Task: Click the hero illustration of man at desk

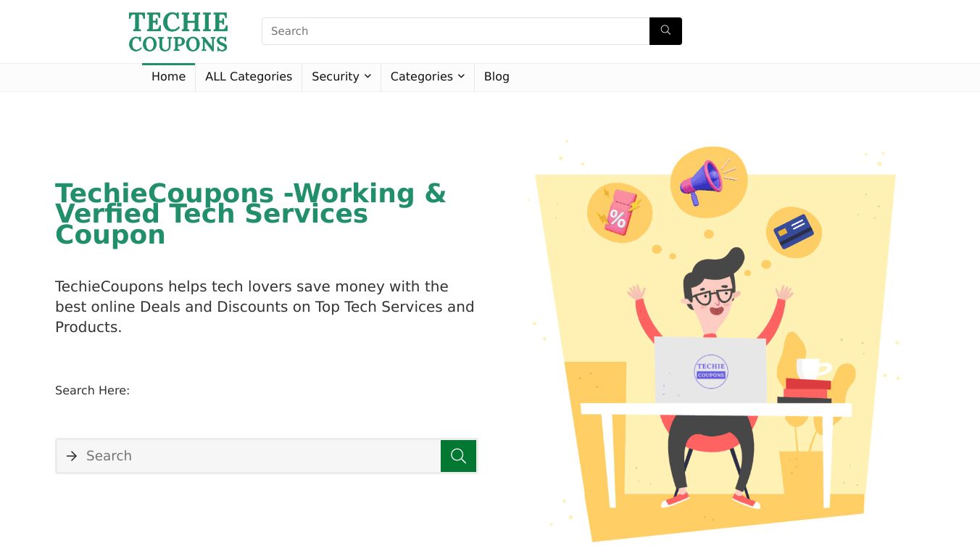Action: tap(714, 341)
